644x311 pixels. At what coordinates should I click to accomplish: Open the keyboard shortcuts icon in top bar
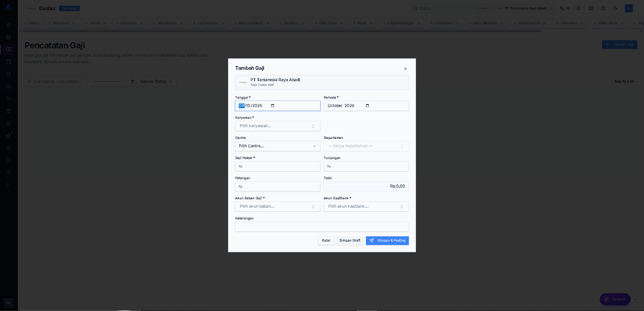click(x=591, y=8)
